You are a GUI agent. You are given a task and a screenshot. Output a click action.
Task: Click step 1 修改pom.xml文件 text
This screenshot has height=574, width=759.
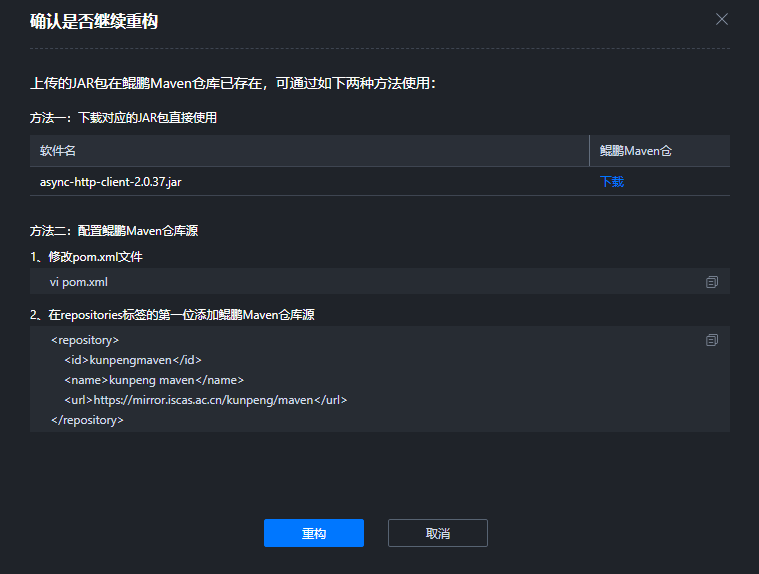[86, 257]
